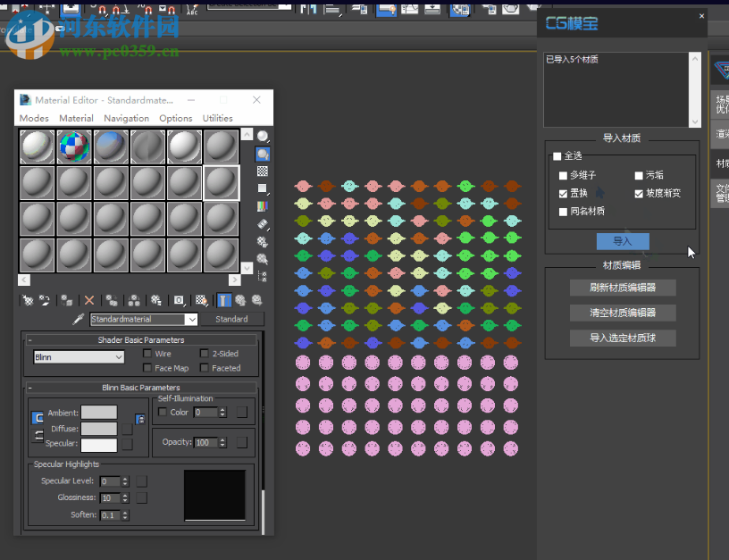The width and height of the screenshot is (729, 560).
Task: Check the 全选 select-all checkbox
Action: (557, 156)
